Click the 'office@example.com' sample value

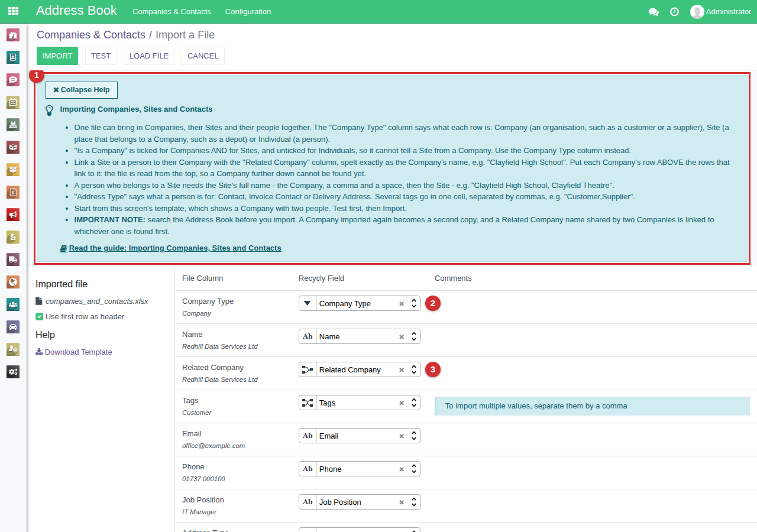coord(213,446)
